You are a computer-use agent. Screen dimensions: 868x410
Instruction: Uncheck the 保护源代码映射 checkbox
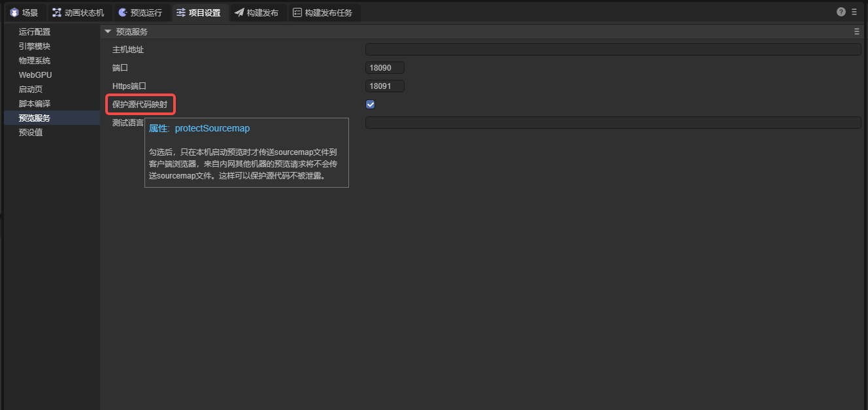pos(370,105)
